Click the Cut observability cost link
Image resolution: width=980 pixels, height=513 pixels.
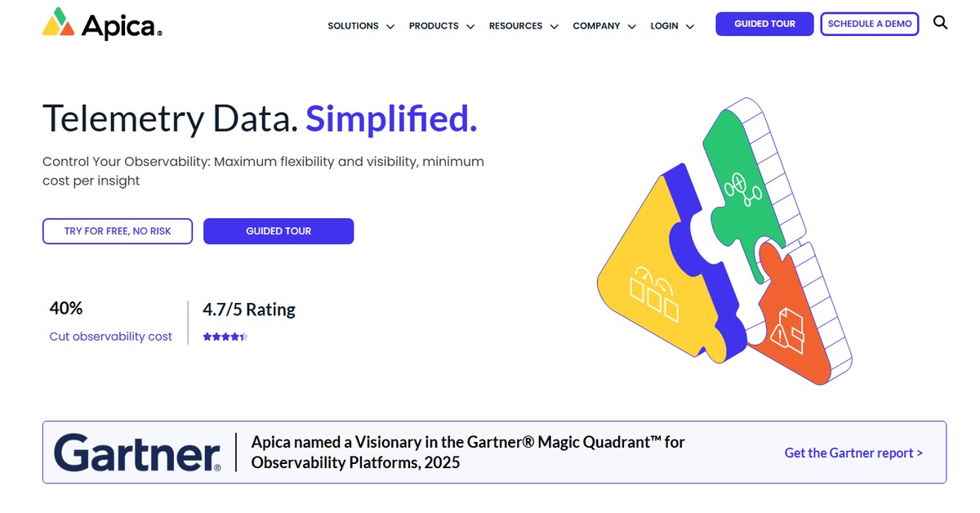[111, 337]
